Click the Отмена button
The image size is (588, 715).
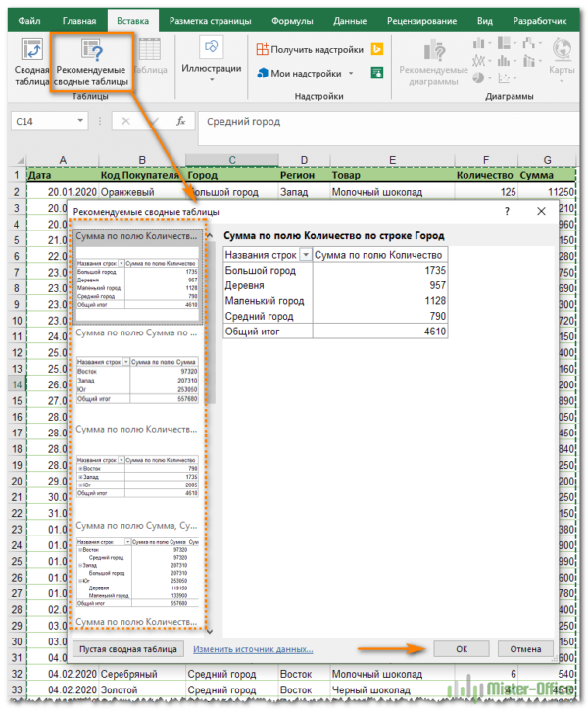click(525, 649)
